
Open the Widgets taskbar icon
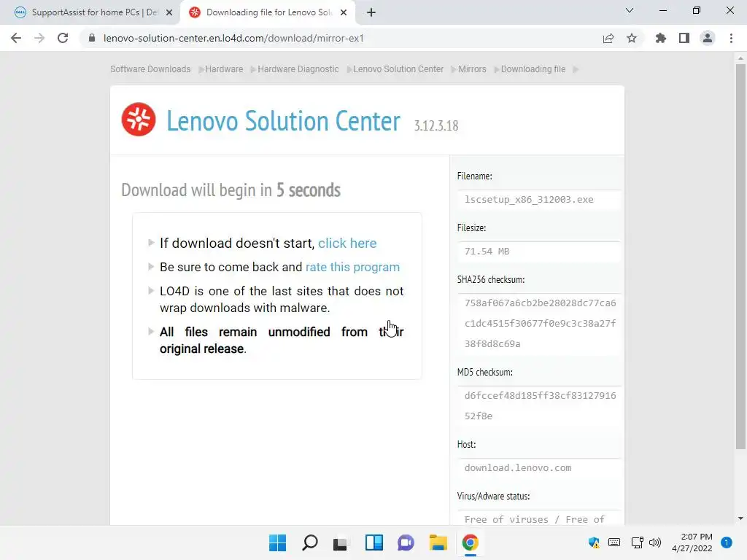coord(374,542)
